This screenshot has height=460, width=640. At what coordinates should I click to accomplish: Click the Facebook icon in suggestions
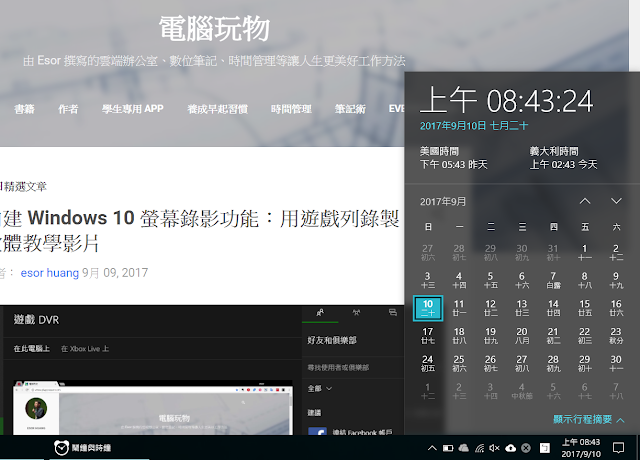[318, 431]
